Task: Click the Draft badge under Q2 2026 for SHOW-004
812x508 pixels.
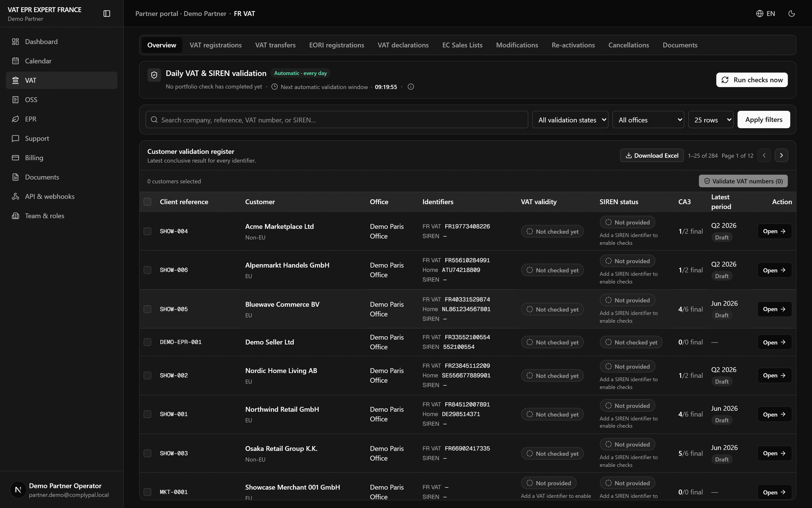Action: (721, 238)
